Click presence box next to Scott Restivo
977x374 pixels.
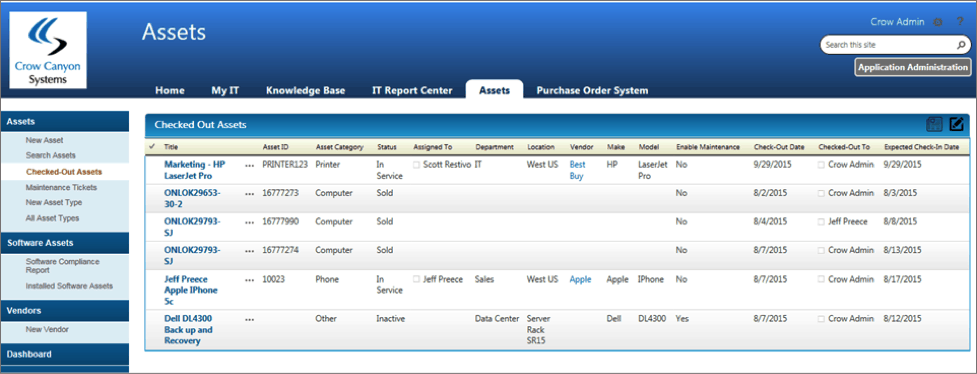click(x=416, y=165)
